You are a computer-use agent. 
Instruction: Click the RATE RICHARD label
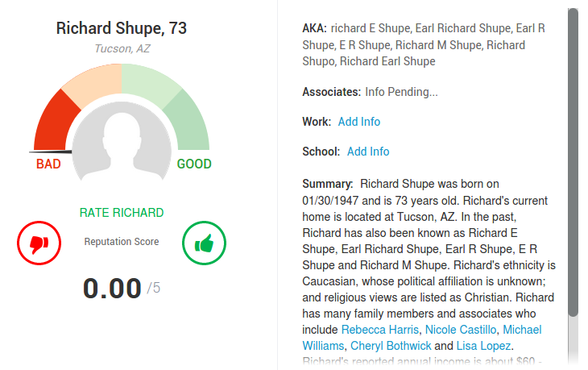pos(122,213)
